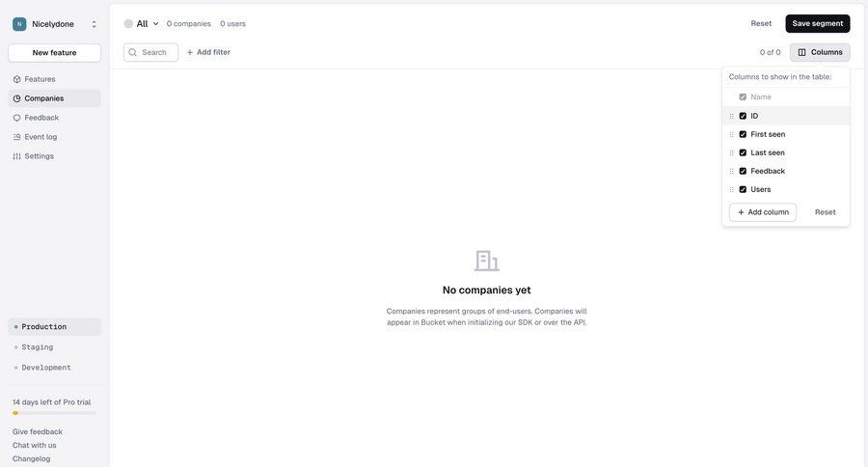Click the Settings sliders icon
Image resolution: width=868 pixels, height=467 pixels.
click(16, 156)
